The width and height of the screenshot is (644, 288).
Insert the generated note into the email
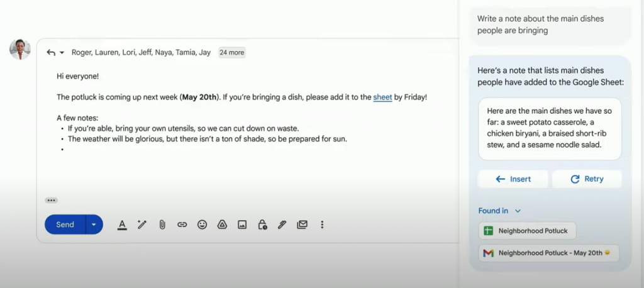(513, 179)
